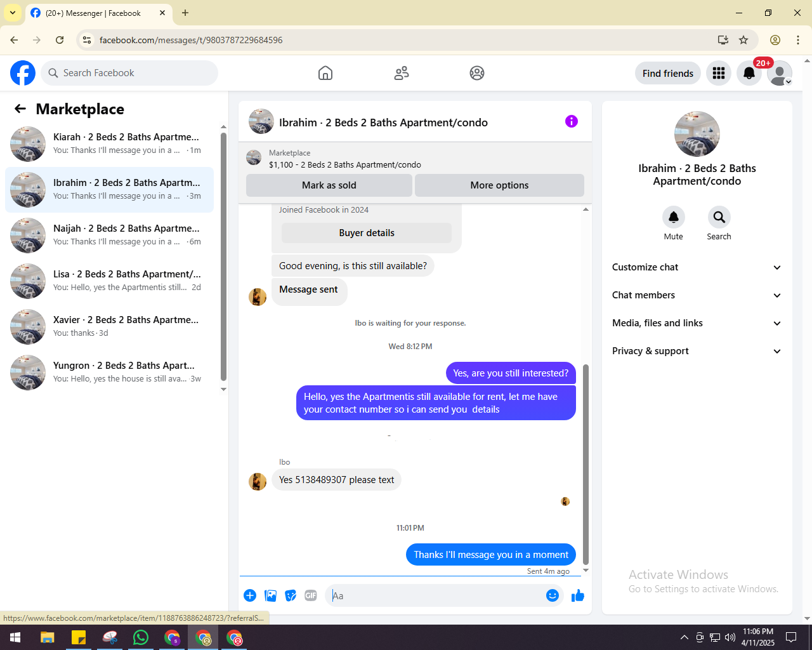The width and height of the screenshot is (812, 650).
Task: Open conversation information purple icon
Action: pos(572,121)
